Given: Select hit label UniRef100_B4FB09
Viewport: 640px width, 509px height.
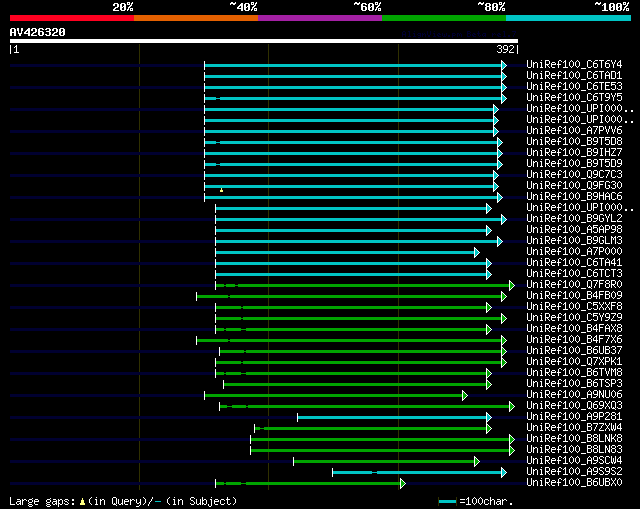Looking at the screenshot, I should click(574, 296).
